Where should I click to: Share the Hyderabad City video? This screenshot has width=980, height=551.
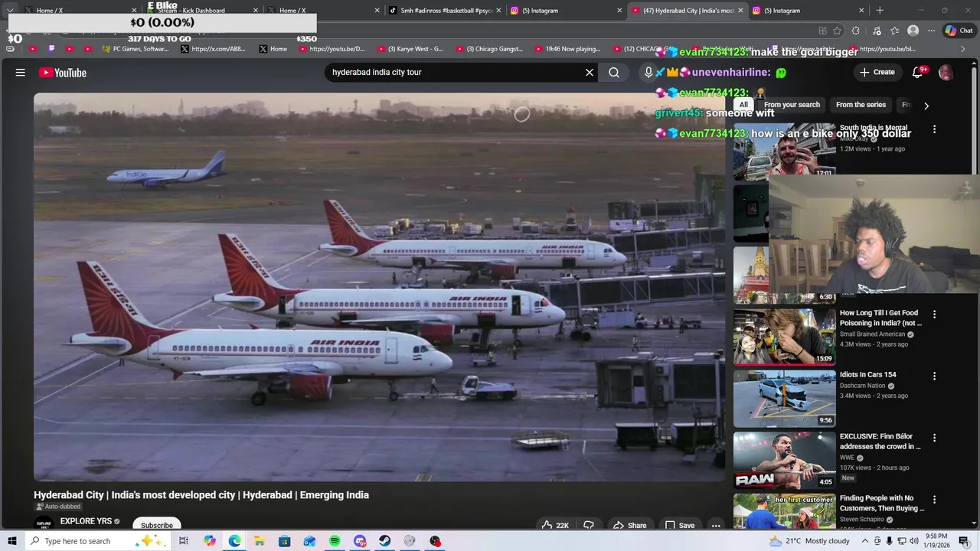coord(629,526)
